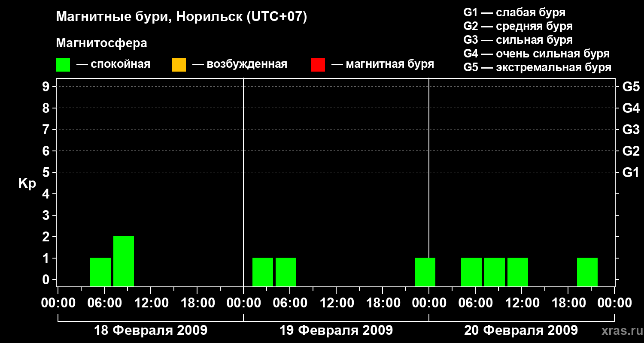Screen dimensions: 644x343
Task: Click the 10:00–13:00 bar on 20 February
Action: click(x=518, y=272)
